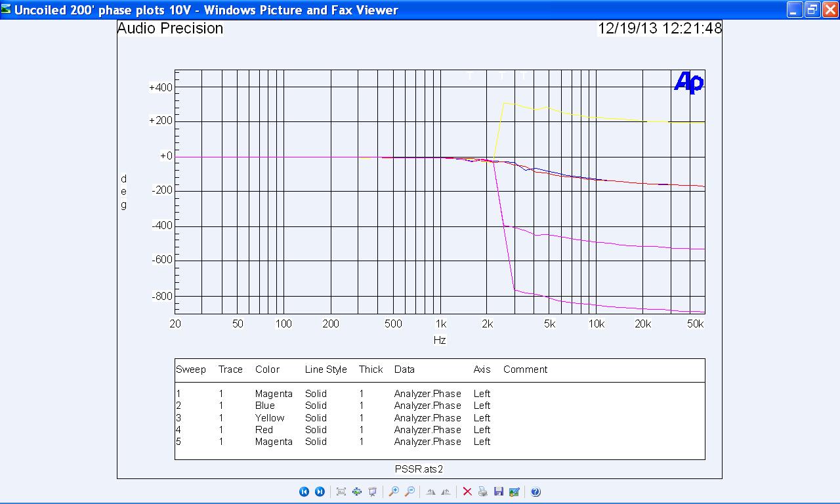Zoom in with the magnifier plus icon

click(x=394, y=492)
